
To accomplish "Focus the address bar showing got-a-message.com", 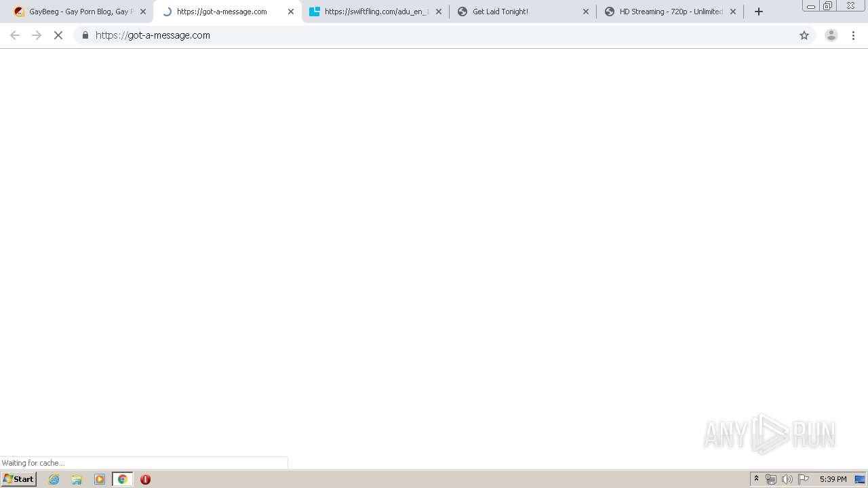I will 444,35.
